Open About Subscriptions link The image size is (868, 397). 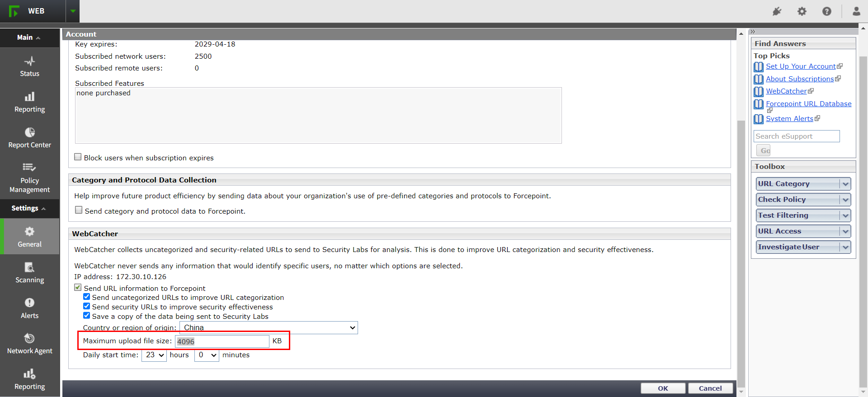pos(800,79)
